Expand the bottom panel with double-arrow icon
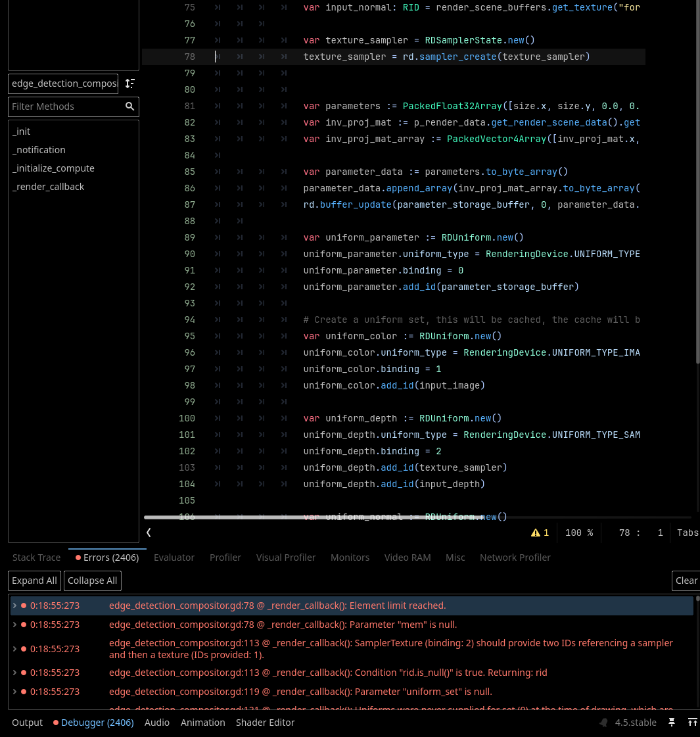Screen dimensions: 700x737 pos(692,723)
